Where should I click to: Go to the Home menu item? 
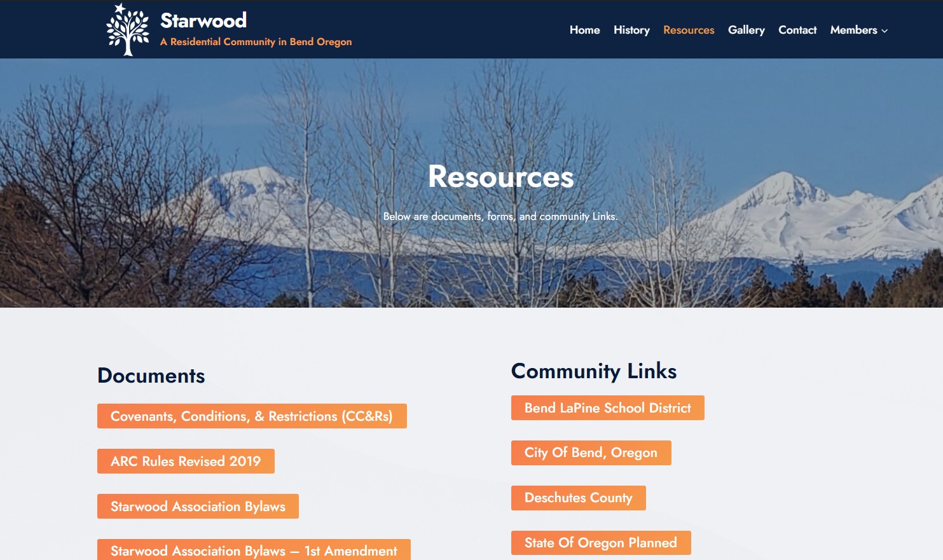(x=584, y=30)
